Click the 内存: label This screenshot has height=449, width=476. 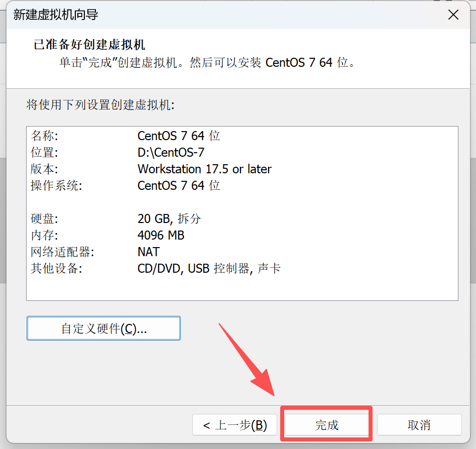pyautogui.click(x=44, y=235)
